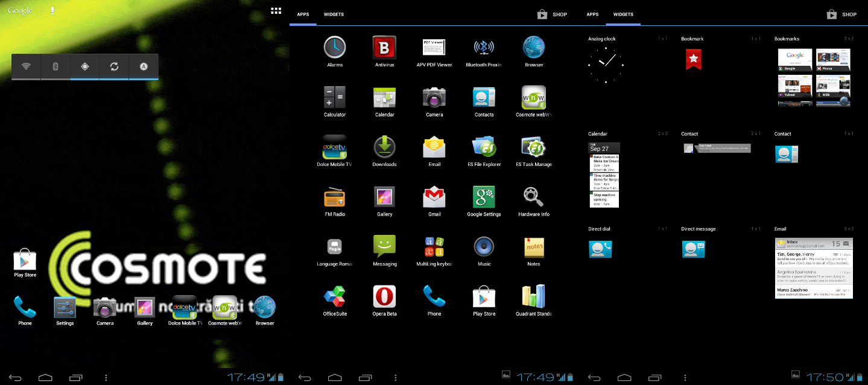Tap the voice search microphone icon
868x385 pixels.
(52, 11)
